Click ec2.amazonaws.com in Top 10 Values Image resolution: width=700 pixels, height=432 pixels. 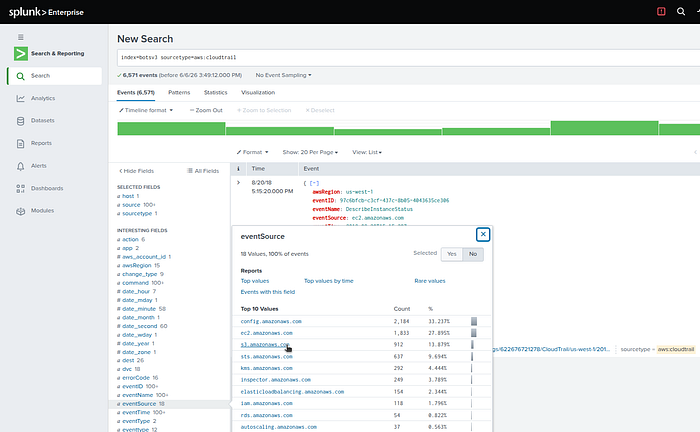267,333
